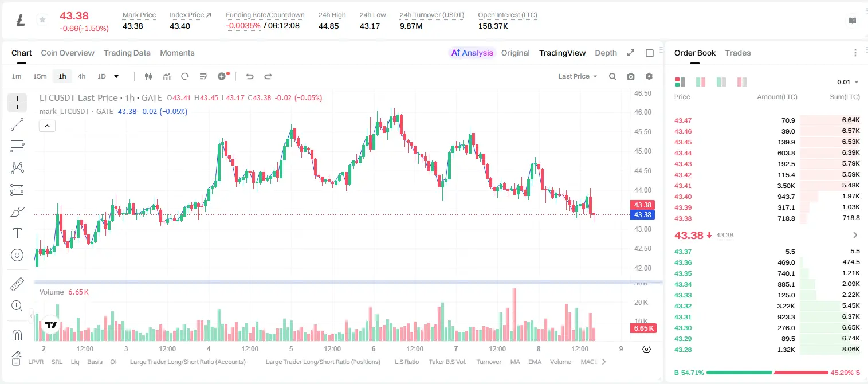Take a chart snapshot with camera icon
This screenshot has width=868, height=384.
631,76
